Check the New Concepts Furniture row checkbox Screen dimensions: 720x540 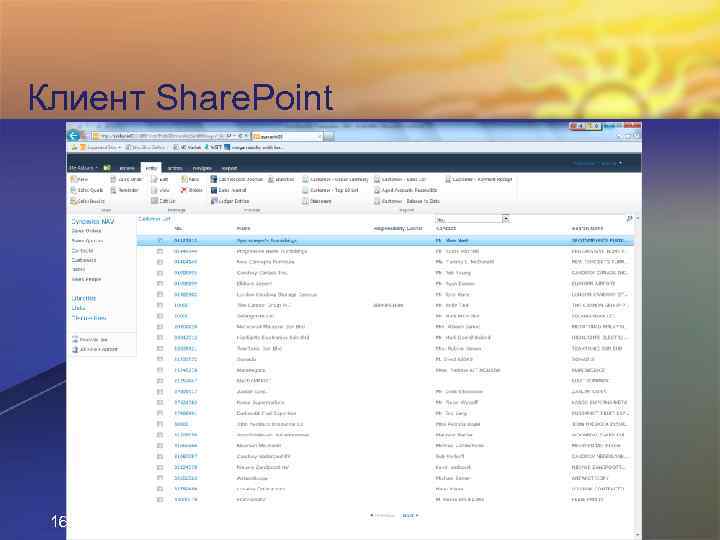[160, 262]
